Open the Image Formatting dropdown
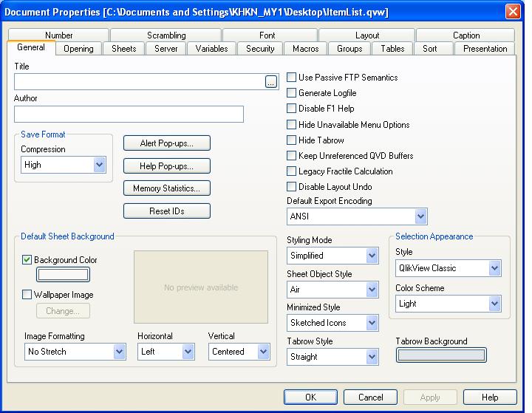 [x=75, y=352]
